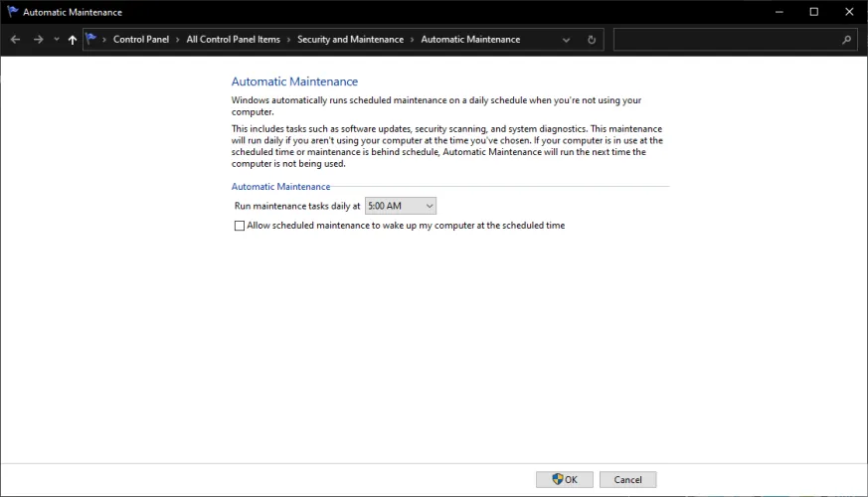Viewport: 868px width, 497px height.
Task: Click the Forward navigation arrow
Action: (38, 40)
